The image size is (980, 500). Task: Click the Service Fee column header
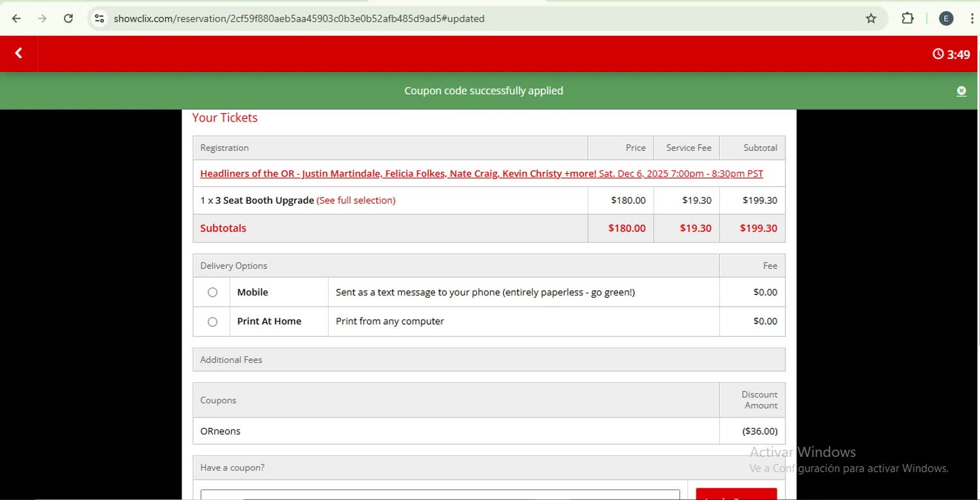coord(689,148)
